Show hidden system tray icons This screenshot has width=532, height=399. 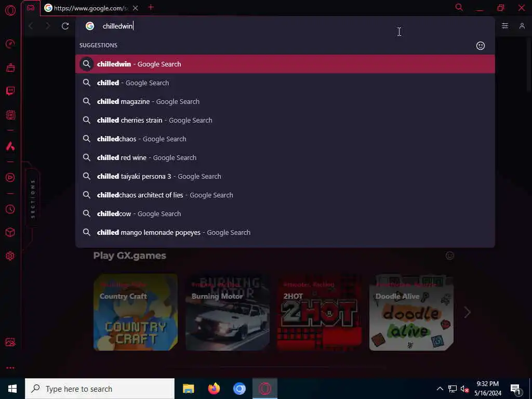[x=440, y=389]
